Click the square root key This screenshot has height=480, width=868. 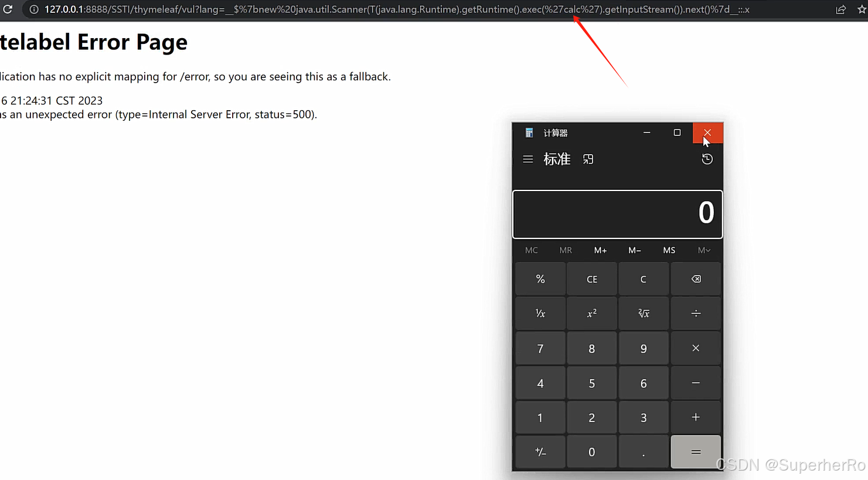coord(644,314)
